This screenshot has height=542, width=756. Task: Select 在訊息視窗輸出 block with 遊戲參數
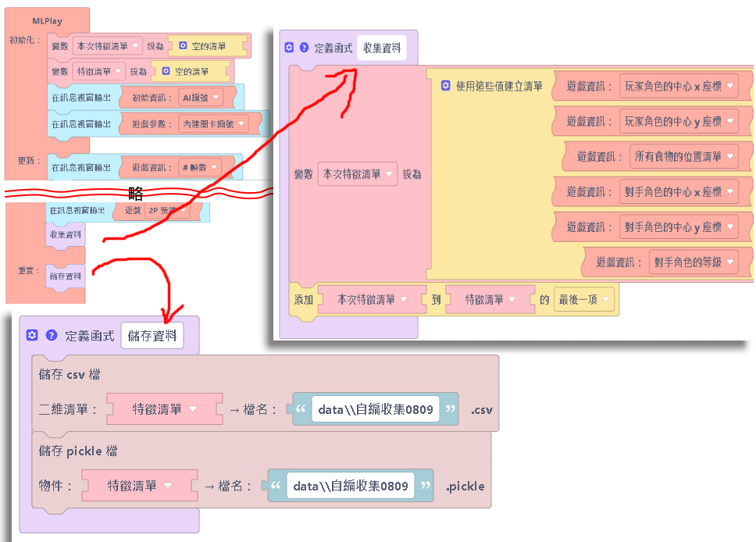pyautogui.click(x=81, y=124)
